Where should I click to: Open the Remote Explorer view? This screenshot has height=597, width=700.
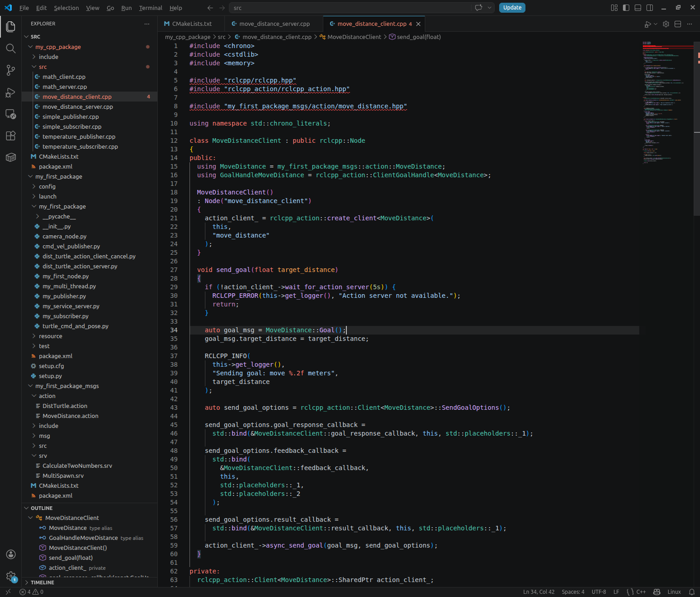(x=11, y=114)
